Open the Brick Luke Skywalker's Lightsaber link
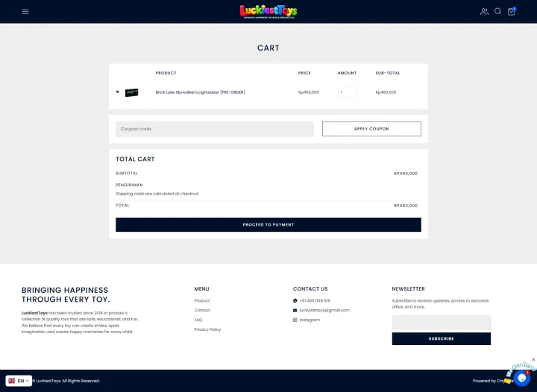The height and width of the screenshot is (392, 537). point(200,92)
